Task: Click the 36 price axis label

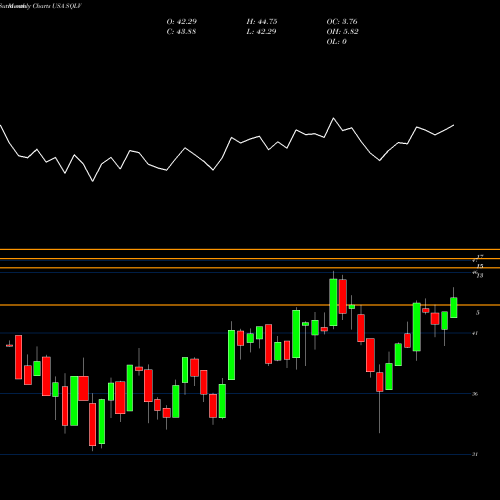Action: (x=475, y=394)
